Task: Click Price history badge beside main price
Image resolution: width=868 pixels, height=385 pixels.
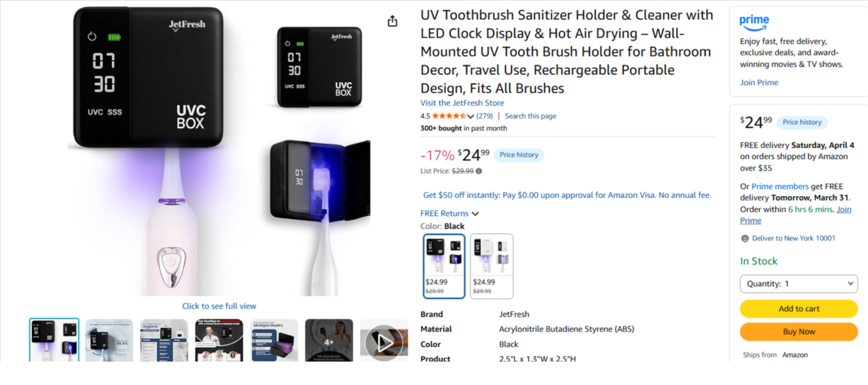Action: pos(519,155)
